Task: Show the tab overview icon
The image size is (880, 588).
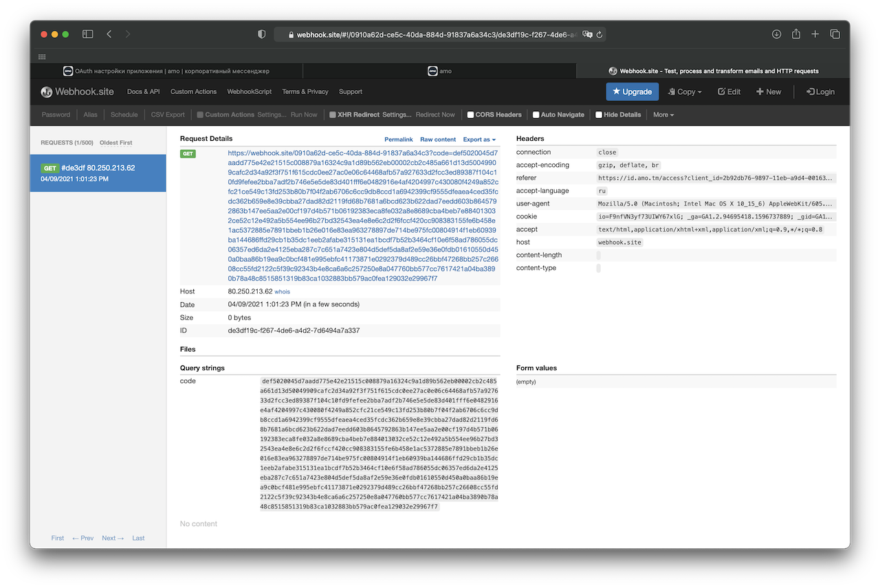Action: (x=835, y=34)
